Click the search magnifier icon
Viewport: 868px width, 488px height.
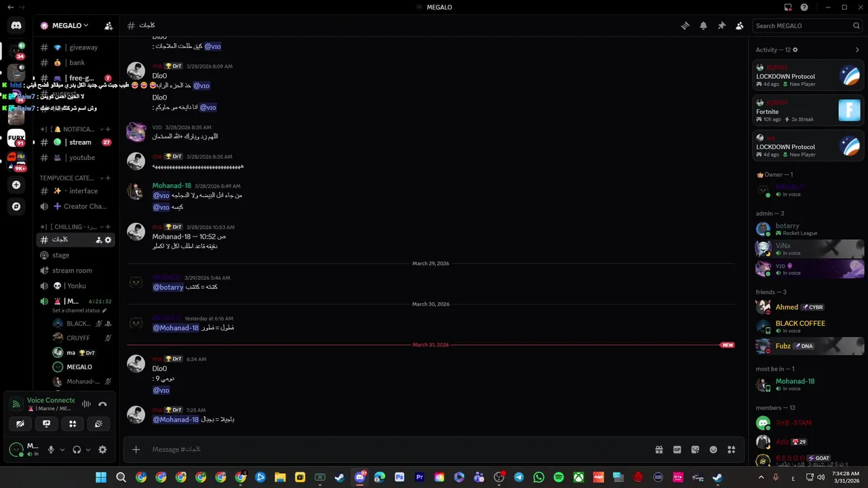pyautogui.click(x=856, y=26)
